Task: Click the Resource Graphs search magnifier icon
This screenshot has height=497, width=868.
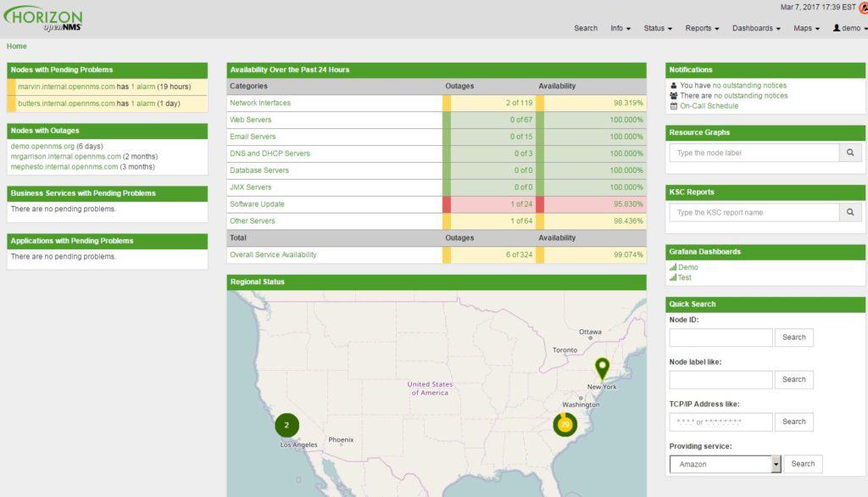Action: coord(850,153)
